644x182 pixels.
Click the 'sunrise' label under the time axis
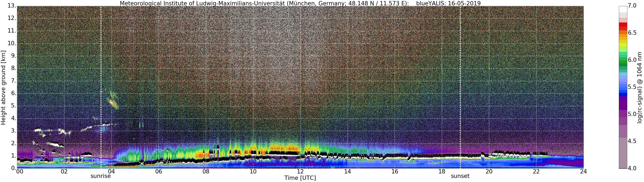click(100, 176)
